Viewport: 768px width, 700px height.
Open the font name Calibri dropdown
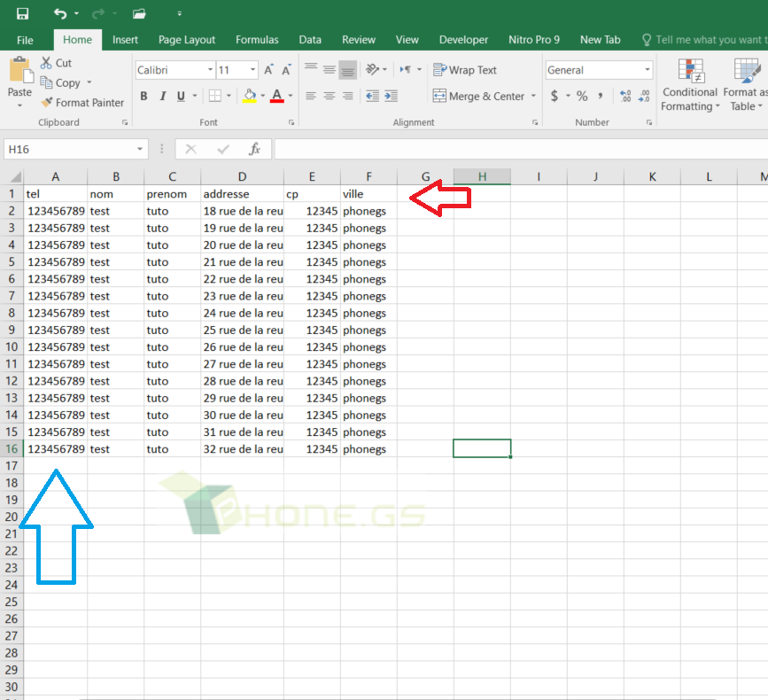tap(210, 70)
